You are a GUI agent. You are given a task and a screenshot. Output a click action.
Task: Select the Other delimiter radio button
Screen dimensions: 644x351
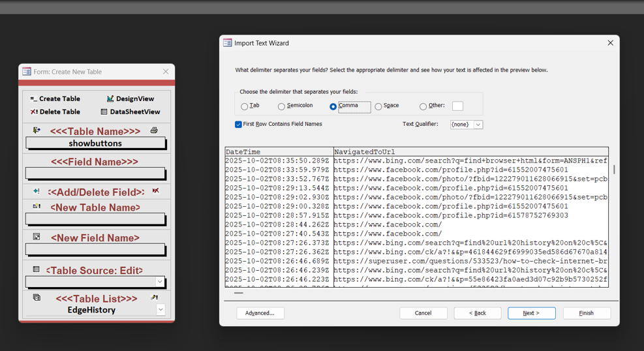(423, 107)
